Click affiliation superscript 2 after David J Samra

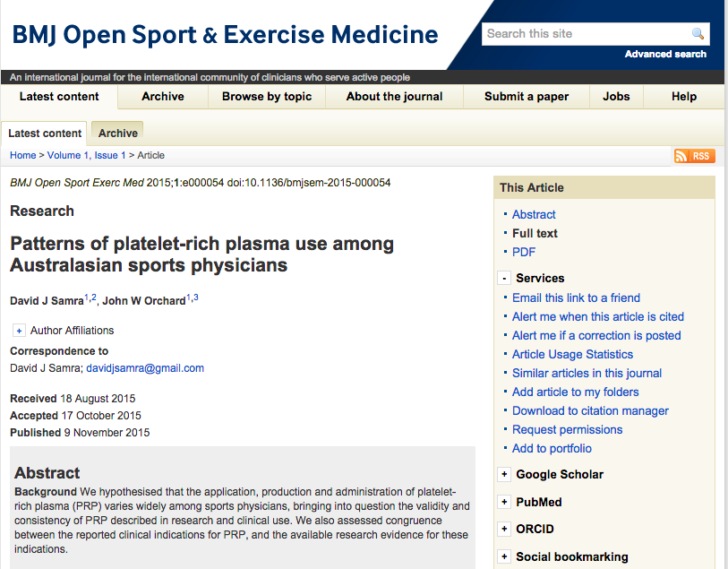[x=94, y=297]
